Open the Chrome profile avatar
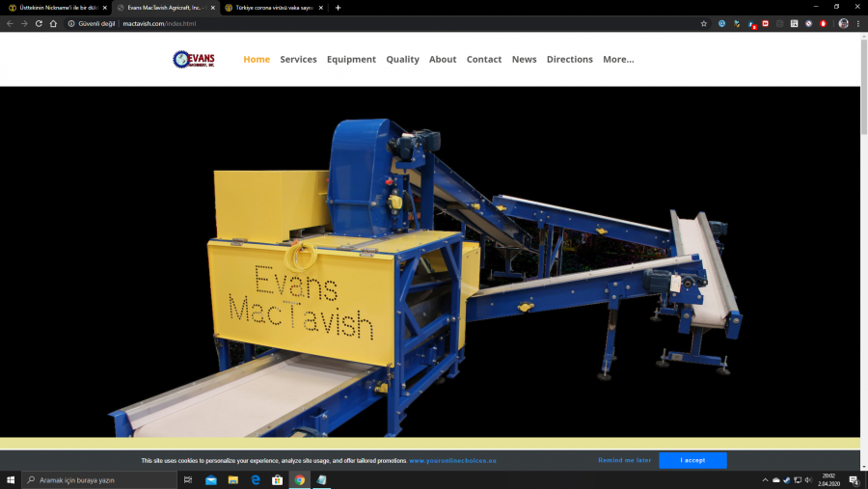The image size is (868, 489). point(843,23)
